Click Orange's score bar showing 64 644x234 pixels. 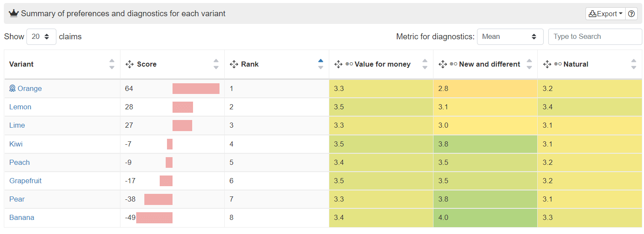click(196, 88)
